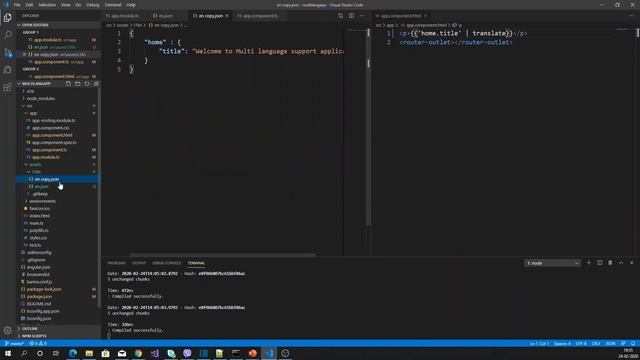This screenshot has width=640, height=360.
Task: Expand the environments folder
Action: [42, 201]
